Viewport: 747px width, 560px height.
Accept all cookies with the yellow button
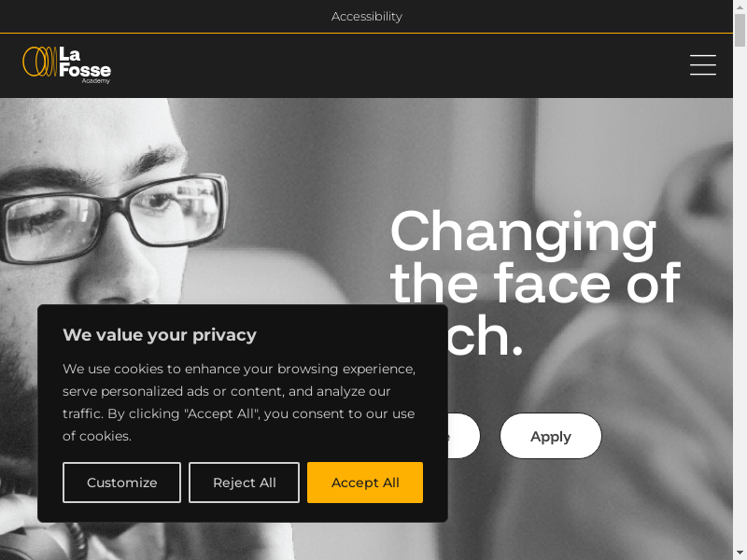pyautogui.click(x=365, y=483)
